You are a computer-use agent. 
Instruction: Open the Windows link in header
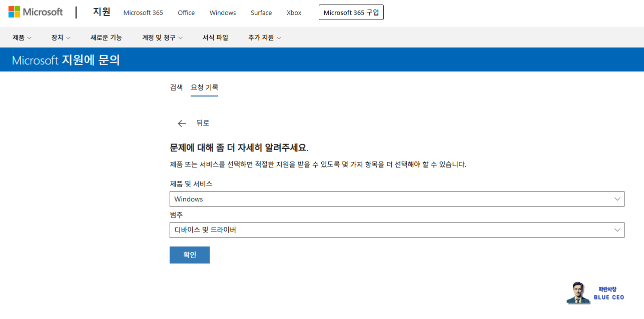pyautogui.click(x=223, y=13)
